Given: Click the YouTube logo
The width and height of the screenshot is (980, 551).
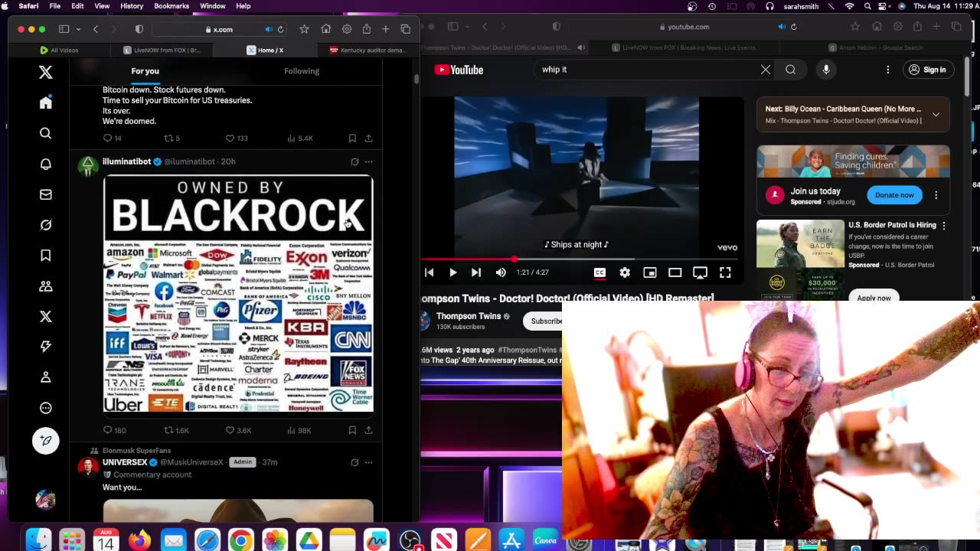Looking at the screenshot, I should click(x=459, y=70).
